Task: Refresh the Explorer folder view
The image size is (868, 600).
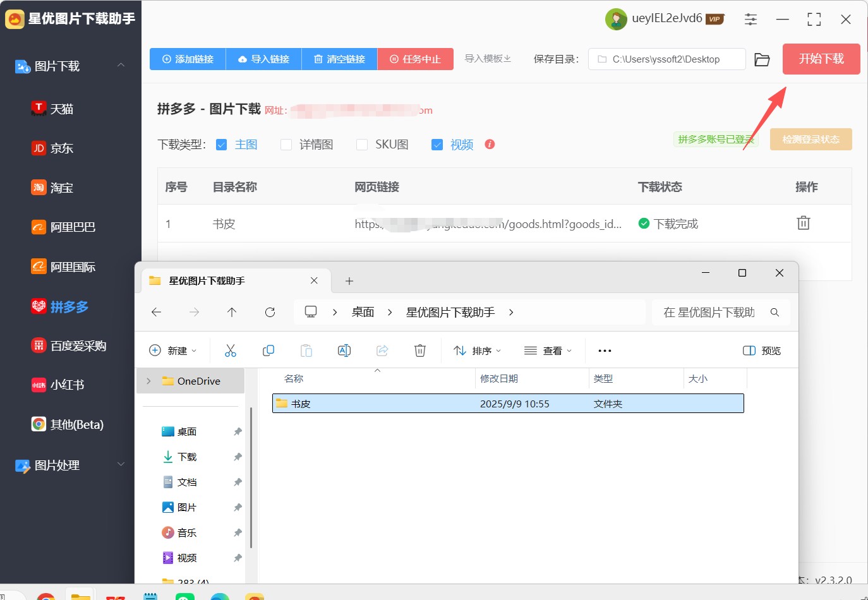Action: tap(270, 312)
